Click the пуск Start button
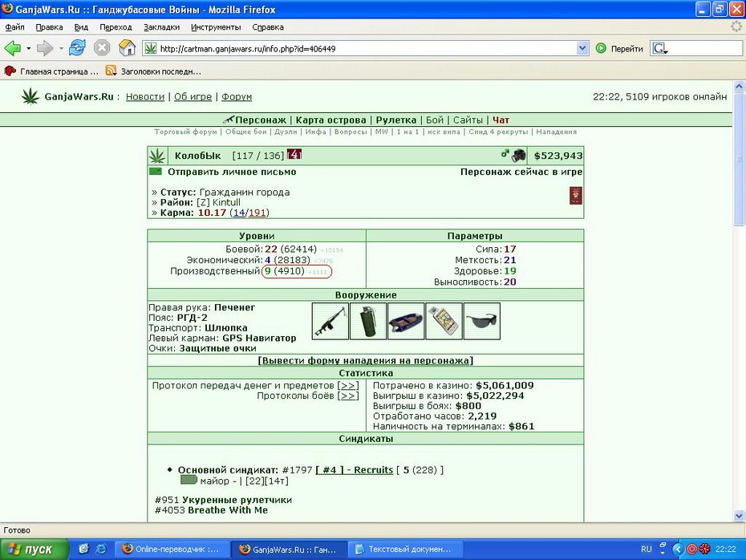This screenshot has height=560, width=746. pyautogui.click(x=34, y=550)
